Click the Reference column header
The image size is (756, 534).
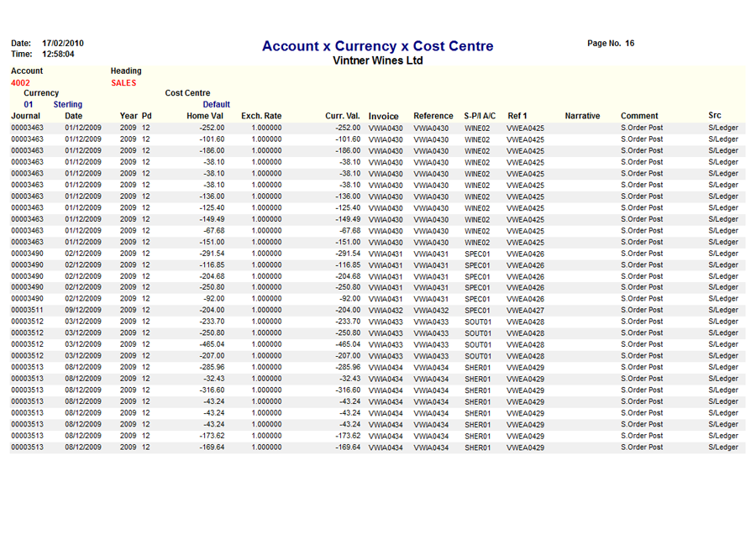coord(433,116)
